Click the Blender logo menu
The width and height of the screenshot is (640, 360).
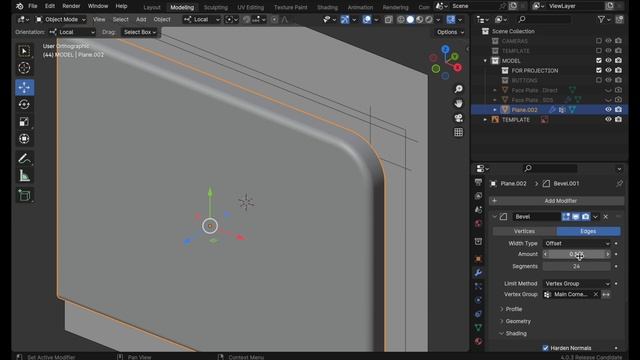click(19, 6)
